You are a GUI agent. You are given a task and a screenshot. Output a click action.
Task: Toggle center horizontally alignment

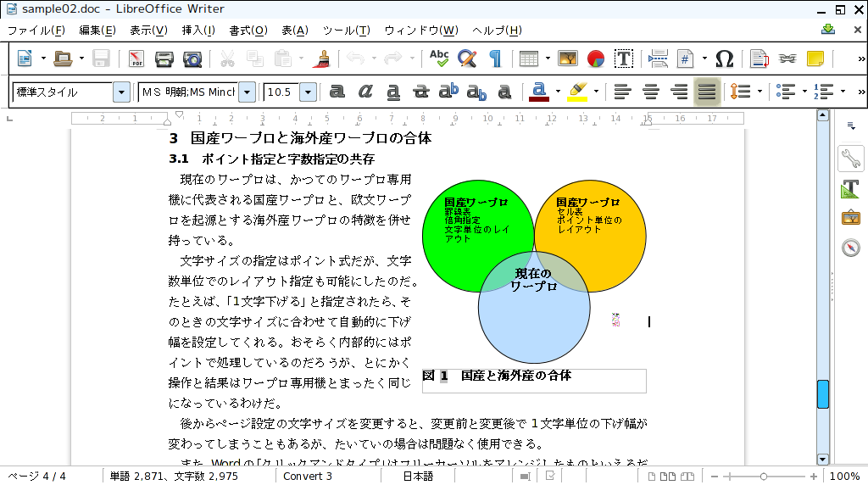651,92
